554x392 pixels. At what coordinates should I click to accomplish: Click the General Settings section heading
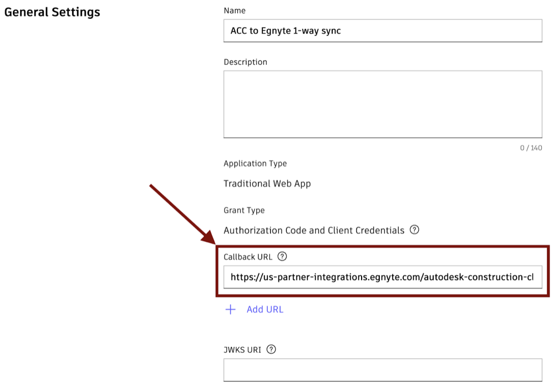click(52, 12)
